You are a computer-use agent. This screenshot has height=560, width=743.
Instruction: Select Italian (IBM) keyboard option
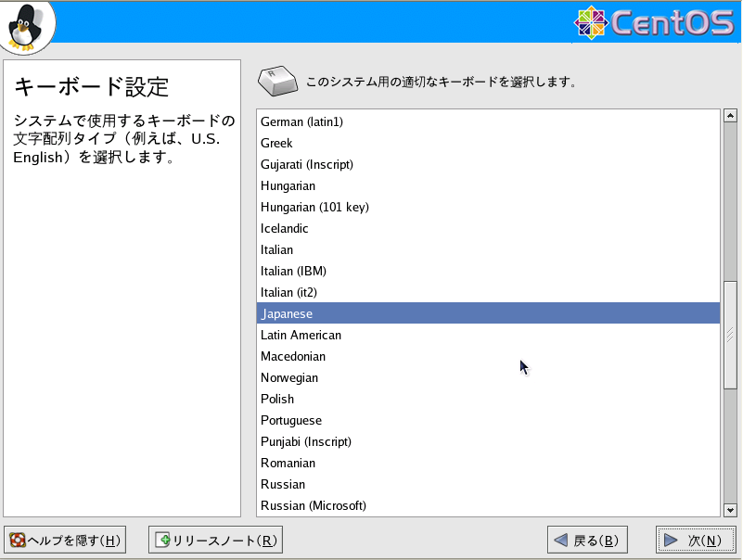(488, 271)
